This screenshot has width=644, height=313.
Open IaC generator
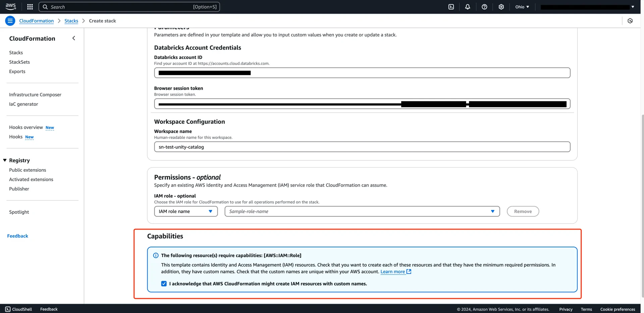tap(23, 104)
